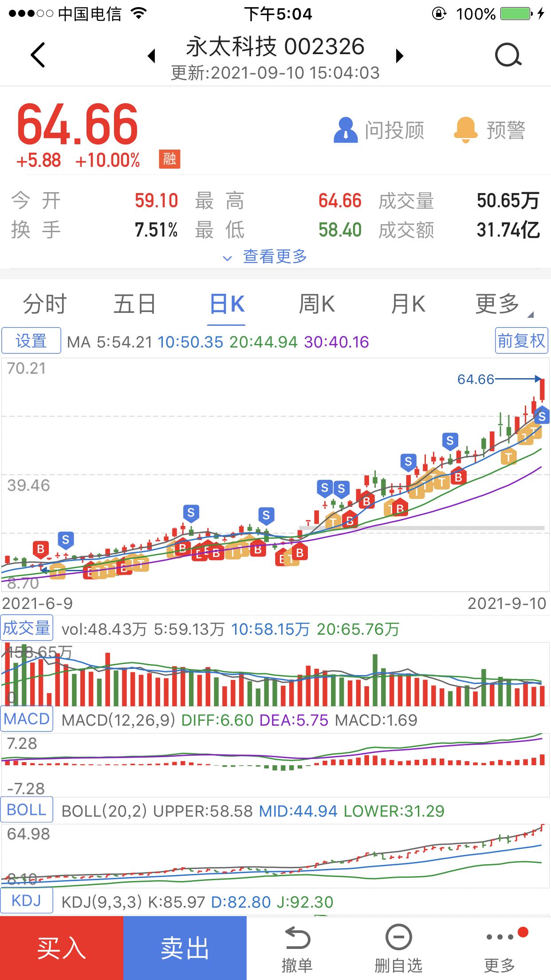This screenshot has width=551, height=980.
Task: Tap the back arrow icon
Action: [x=38, y=55]
